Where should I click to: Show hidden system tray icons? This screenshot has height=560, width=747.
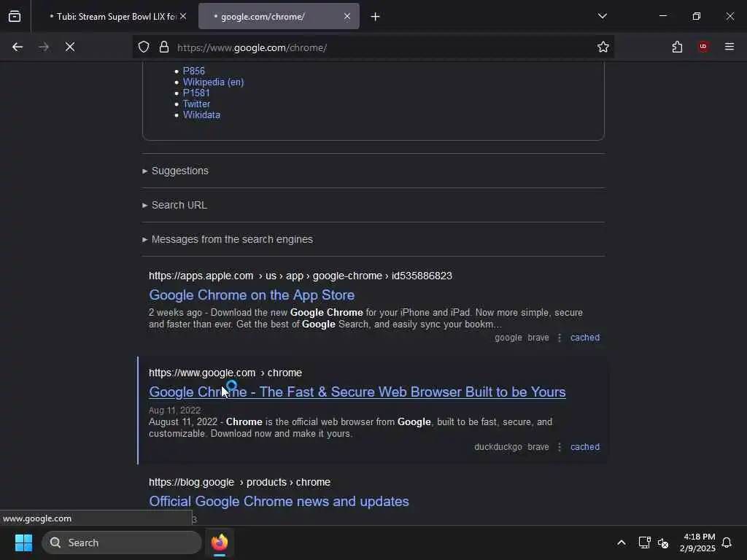pyautogui.click(x=622, y=542)
